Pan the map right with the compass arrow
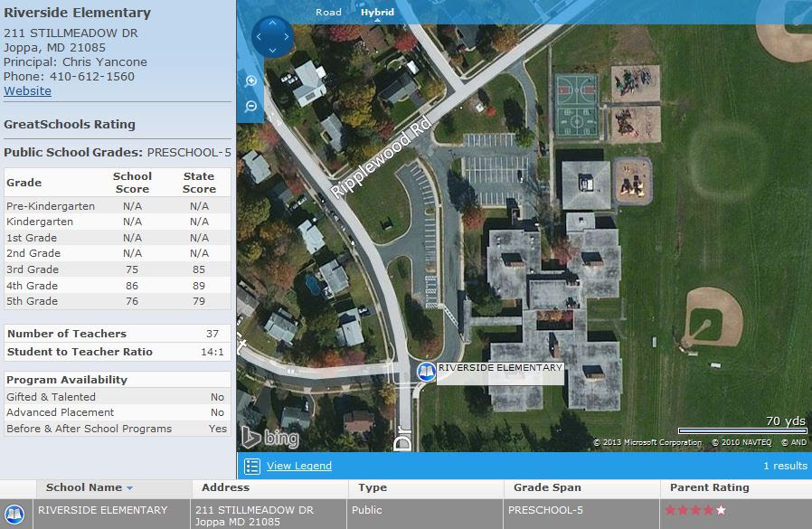The width and height of the screenshot is (812, 529). pos(287,37)
